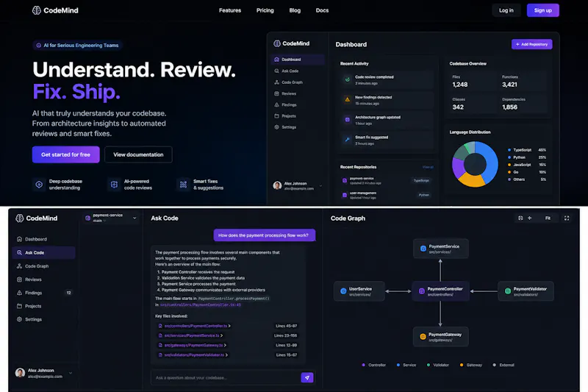The image size is (588, 392).
Task: Select the PaymentController graph node
Action: click(440, 291)
